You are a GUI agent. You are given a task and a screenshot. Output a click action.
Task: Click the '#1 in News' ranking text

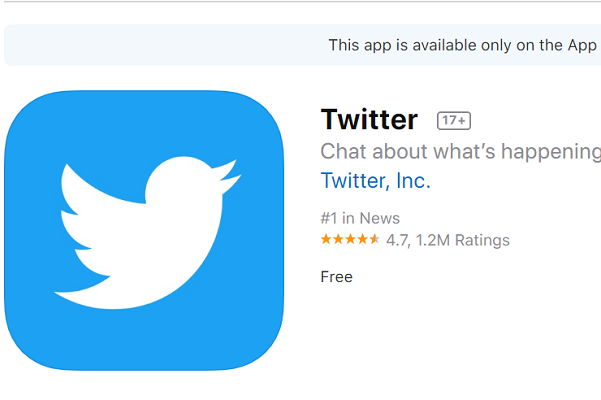tap(360, 218)
